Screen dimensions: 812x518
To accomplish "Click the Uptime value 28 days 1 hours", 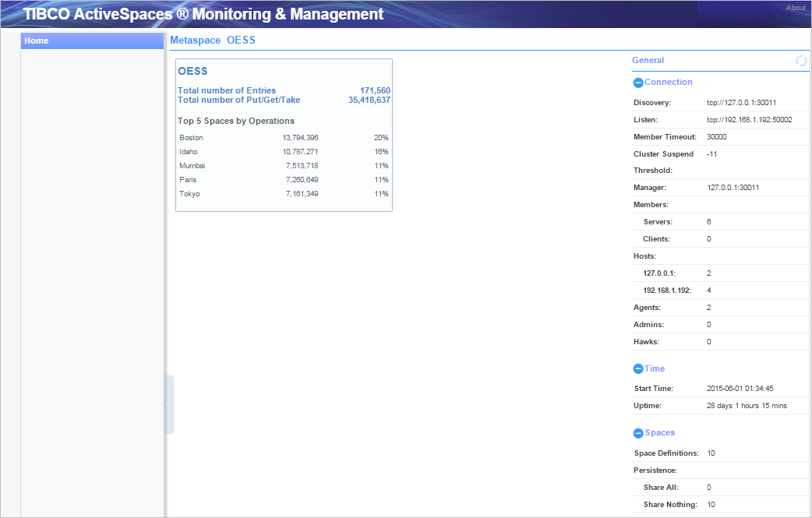I will pos(747,406).
